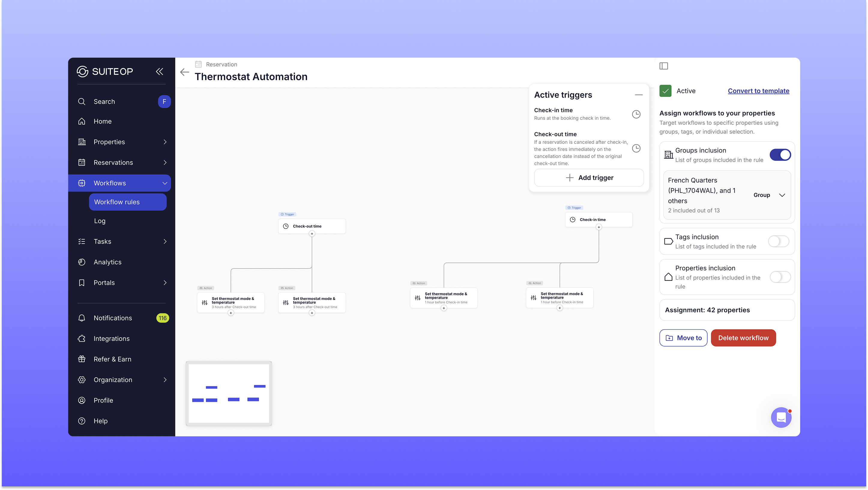Toggle the right panel layout icon
This screenshot has height=490, width=868.
[664, 66]
